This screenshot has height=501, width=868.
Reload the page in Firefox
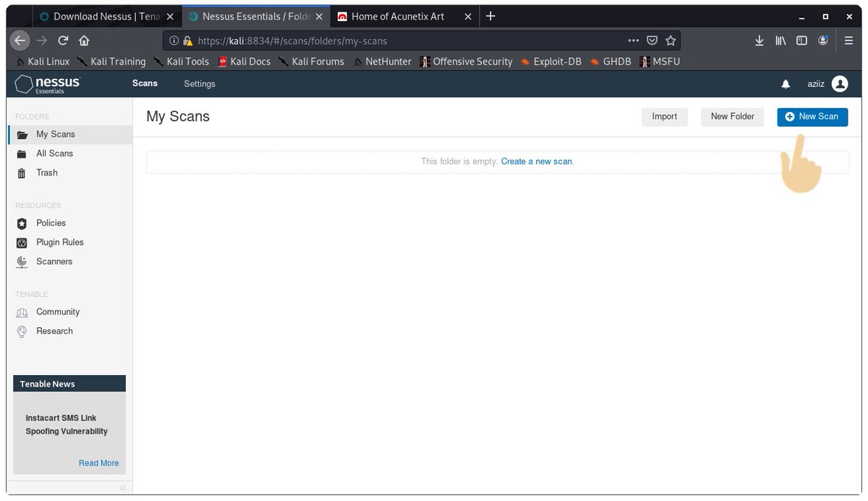[x=63, y=41]
